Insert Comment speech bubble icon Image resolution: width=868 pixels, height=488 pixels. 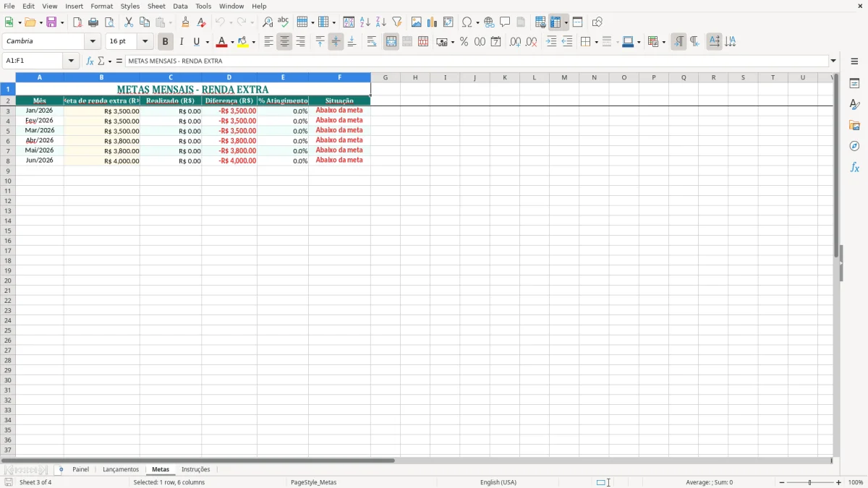click(x=505, y=22)
